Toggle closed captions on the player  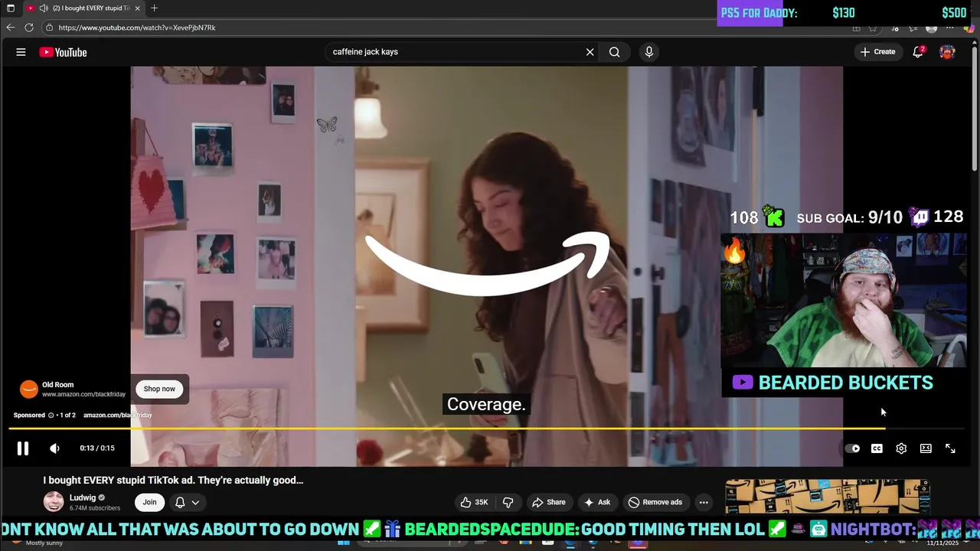coord(877,448)
